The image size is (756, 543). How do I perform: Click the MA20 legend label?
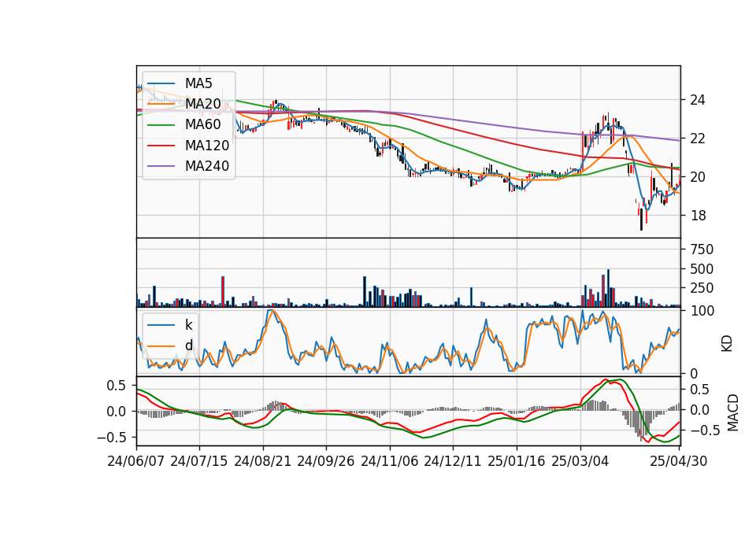click(202, 104)
